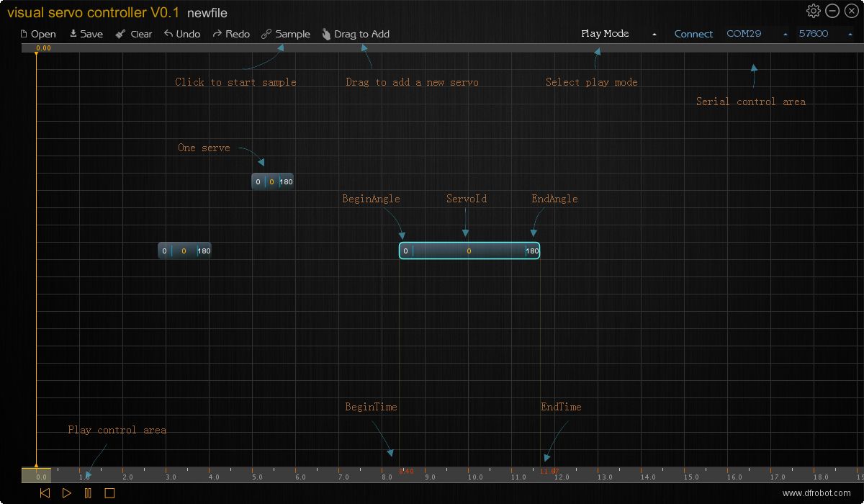Click the Connect serial button

pos(693,34)
